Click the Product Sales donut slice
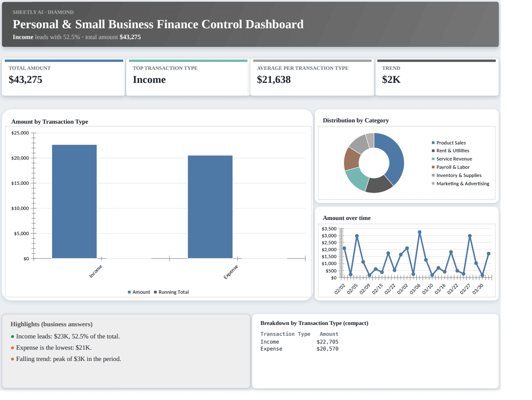Image resolution: width=532 pixels, height=400 pixels. 394,158
